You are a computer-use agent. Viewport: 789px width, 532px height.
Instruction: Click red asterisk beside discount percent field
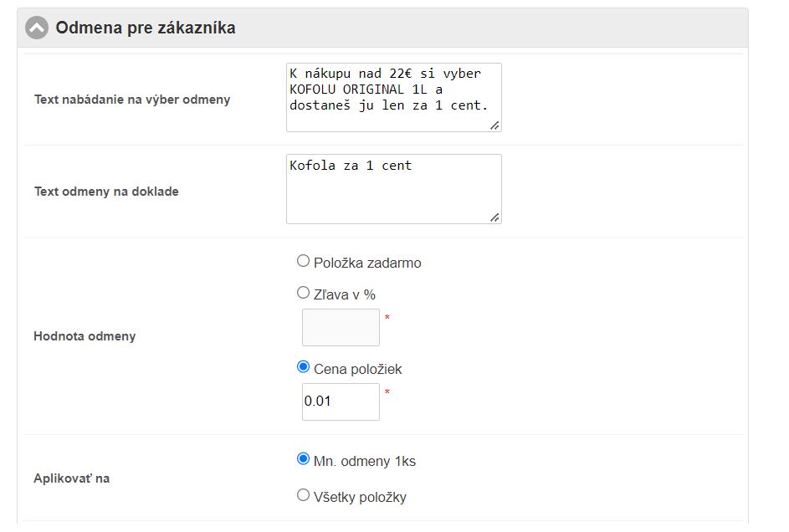coord(387,319)
